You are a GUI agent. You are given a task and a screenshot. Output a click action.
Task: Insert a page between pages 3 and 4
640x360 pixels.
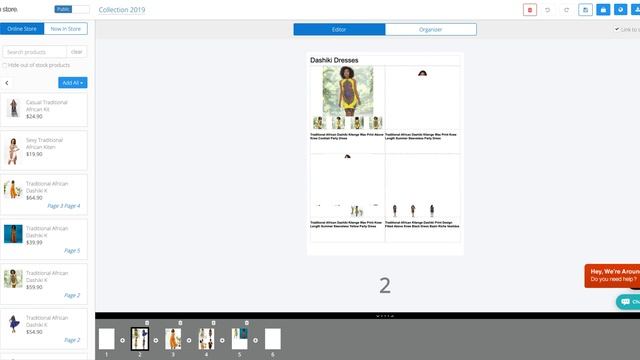pyautogui.click(x=189, y=340)
